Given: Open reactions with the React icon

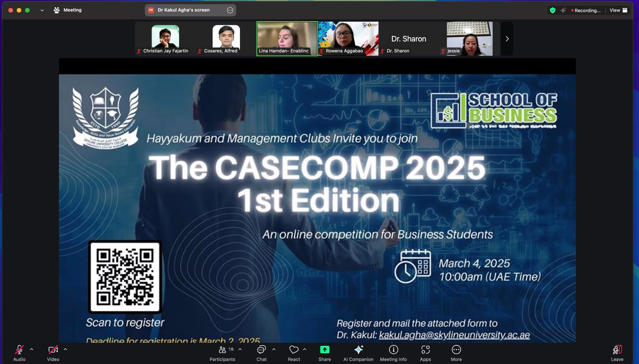Looking at the screenshot, I should pos(293,350).
